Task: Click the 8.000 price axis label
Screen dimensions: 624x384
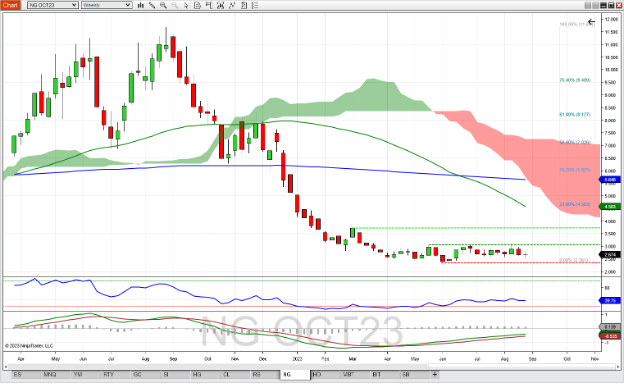Action: pos(611,121)
